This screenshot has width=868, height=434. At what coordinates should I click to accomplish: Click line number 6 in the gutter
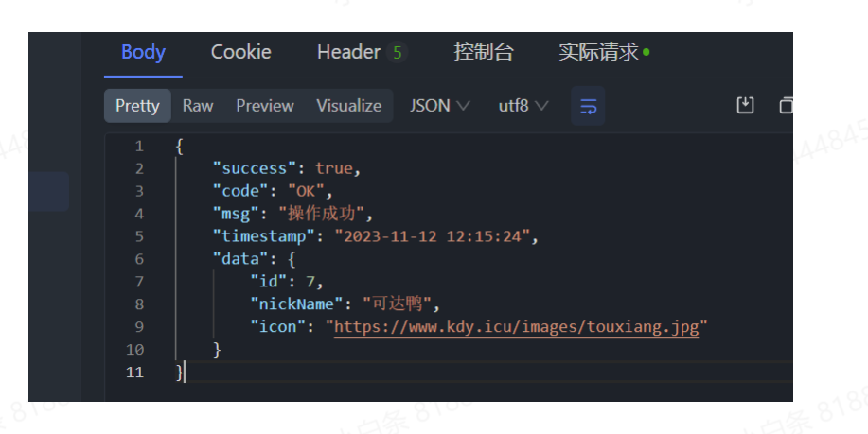click(139, 259)
